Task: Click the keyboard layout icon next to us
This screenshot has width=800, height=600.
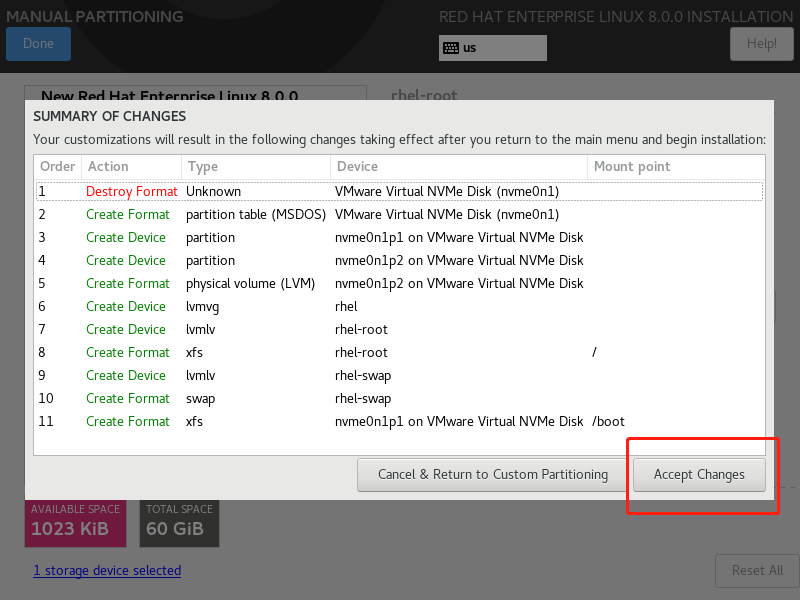Action: click(451, 48)
